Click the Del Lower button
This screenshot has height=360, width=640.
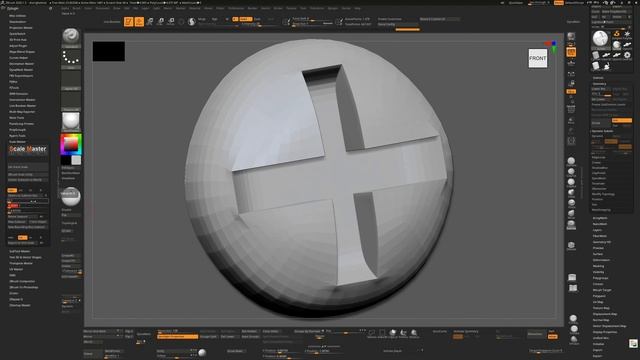pos(601,99)
